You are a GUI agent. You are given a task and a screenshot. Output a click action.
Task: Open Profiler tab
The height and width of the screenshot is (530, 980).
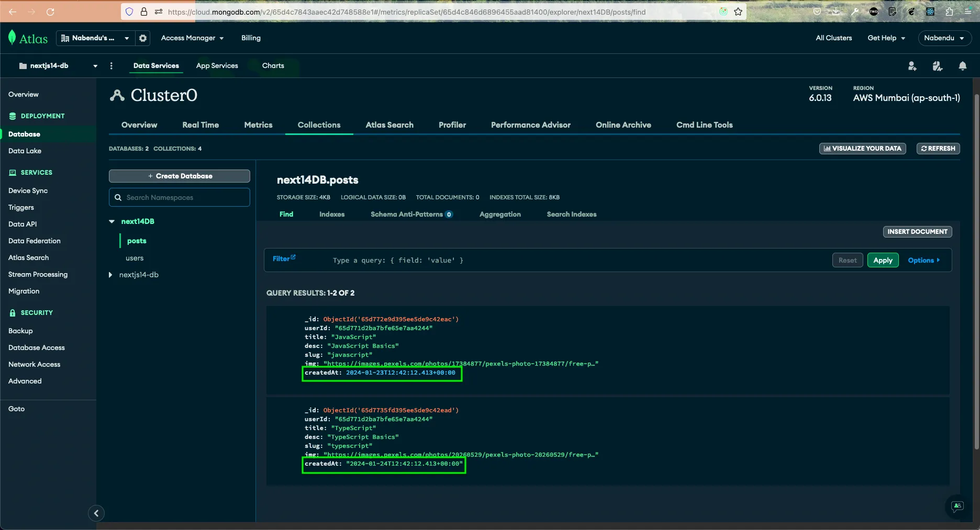(x=452, y=125)
